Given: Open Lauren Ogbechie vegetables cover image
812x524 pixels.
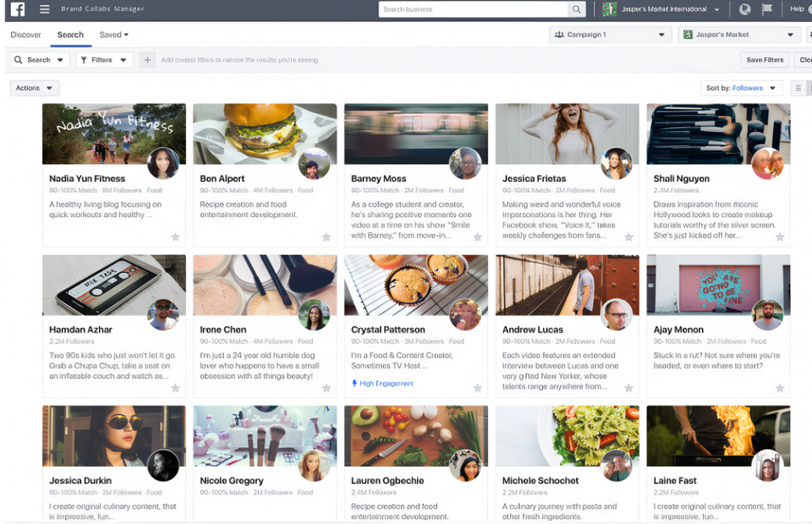Looking at the screenshot, I should click(x=416, y=436).
